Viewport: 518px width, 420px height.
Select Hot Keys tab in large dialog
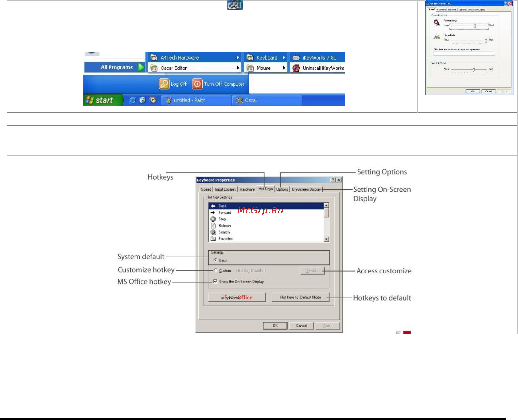[265, 189]
